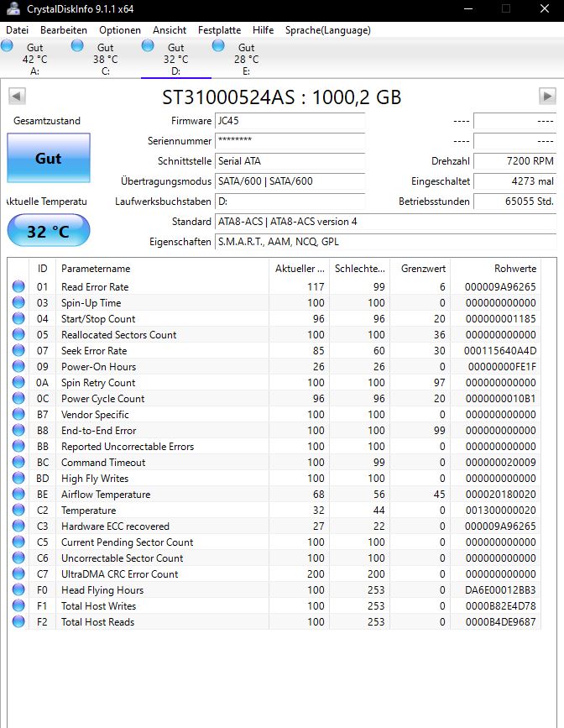
Task: Click raw value 00000000FE1F
Action: click(x=502, y=367)
